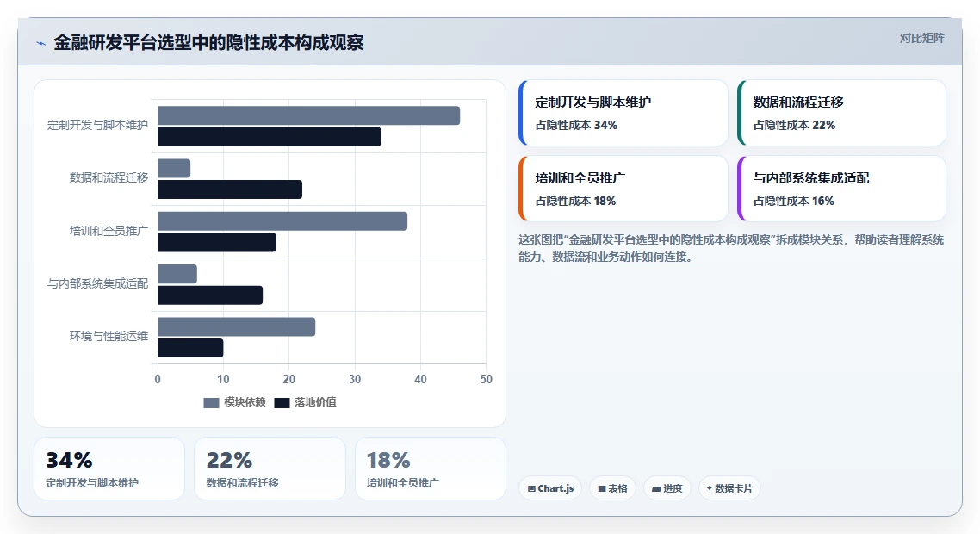
Task: Open the 与内部系统集成适配 16% card
Action: click(x=841, y=189)
